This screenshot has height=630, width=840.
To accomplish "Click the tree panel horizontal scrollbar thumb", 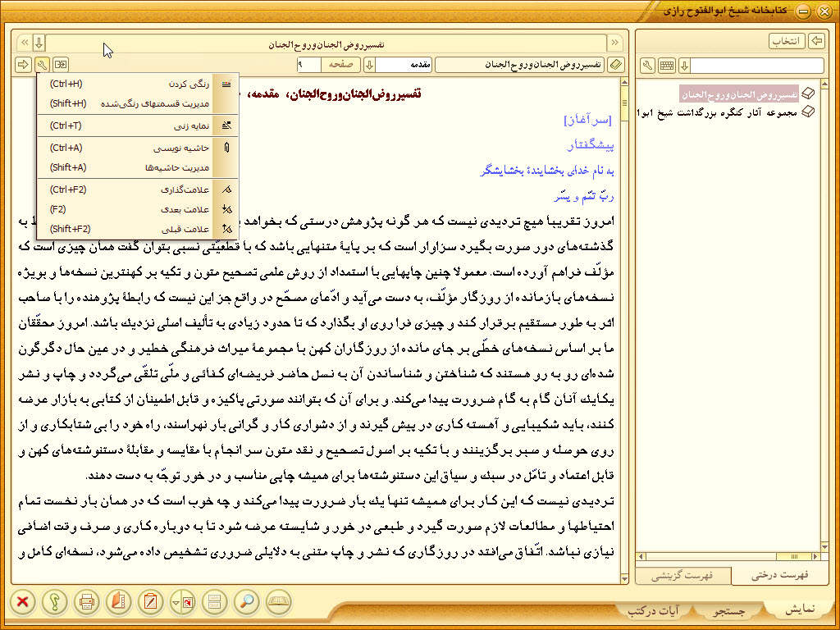I will click(x=794, y=557).
